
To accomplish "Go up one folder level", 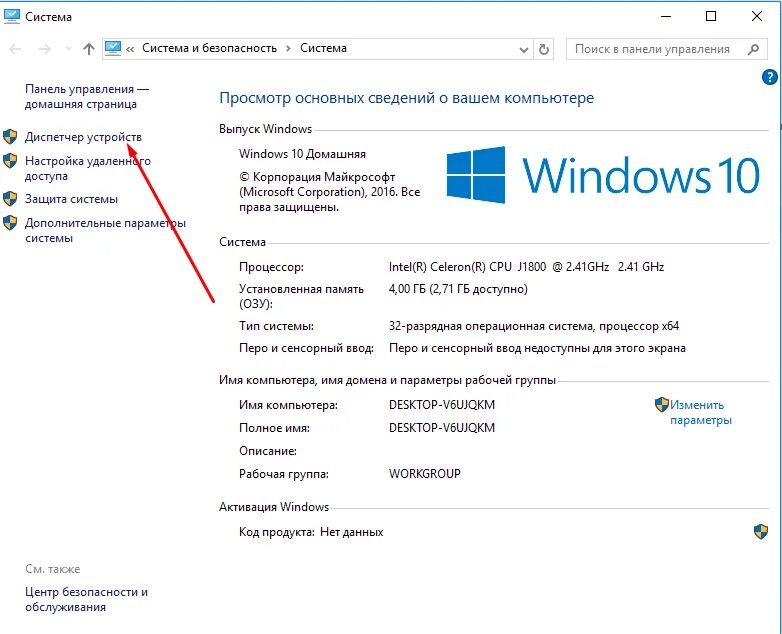I will (x=89, y=49).
